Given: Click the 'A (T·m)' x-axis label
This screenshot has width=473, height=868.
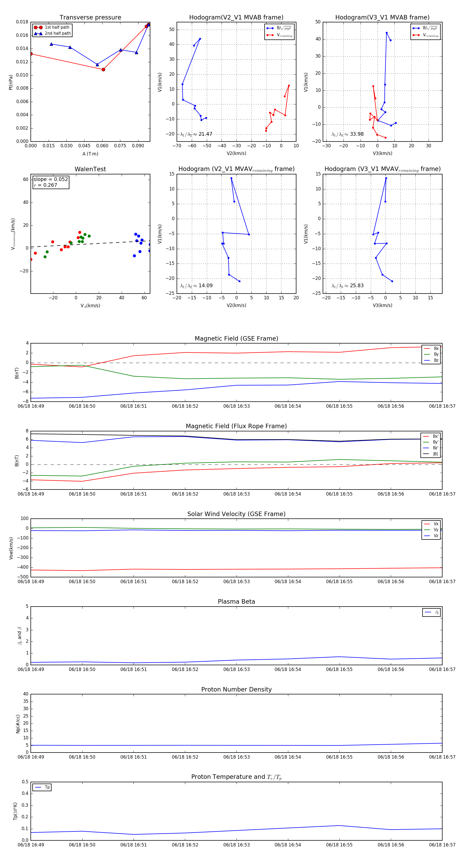Looking at the screenshot, I should (90, 154).
